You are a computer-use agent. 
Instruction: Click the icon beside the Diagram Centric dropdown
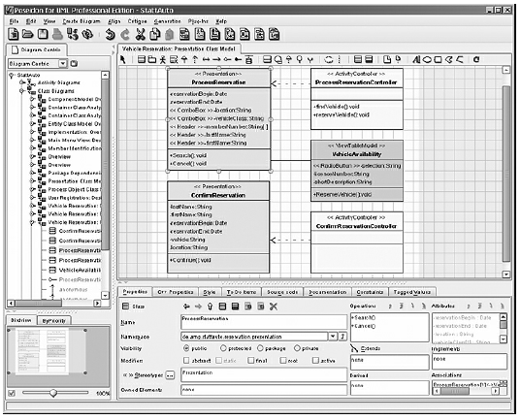74,63
